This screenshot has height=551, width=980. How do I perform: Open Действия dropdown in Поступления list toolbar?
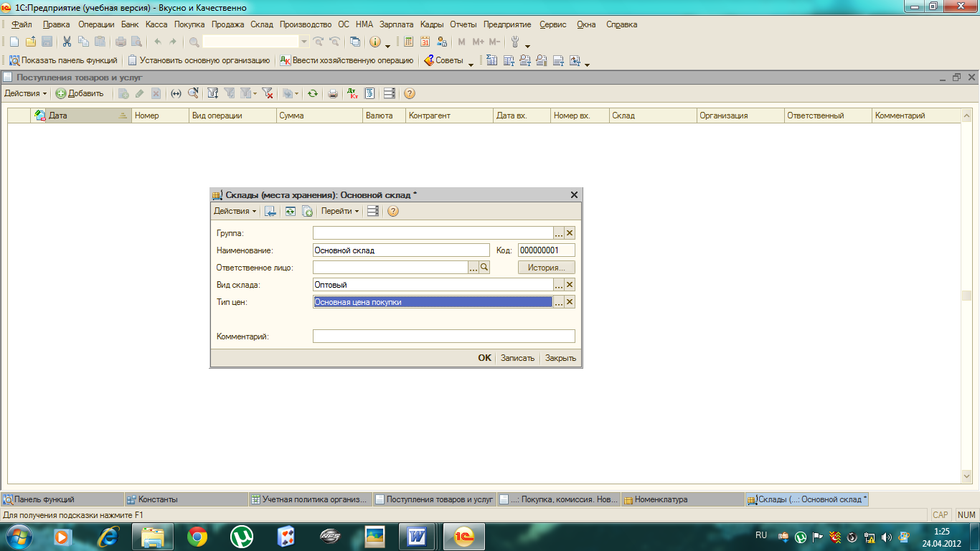point(25,93)
